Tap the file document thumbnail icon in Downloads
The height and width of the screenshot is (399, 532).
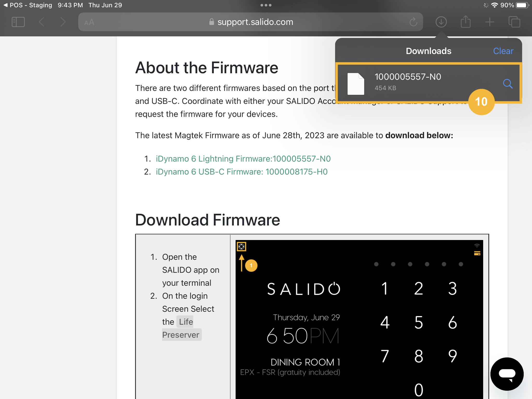tap(356, 84)
